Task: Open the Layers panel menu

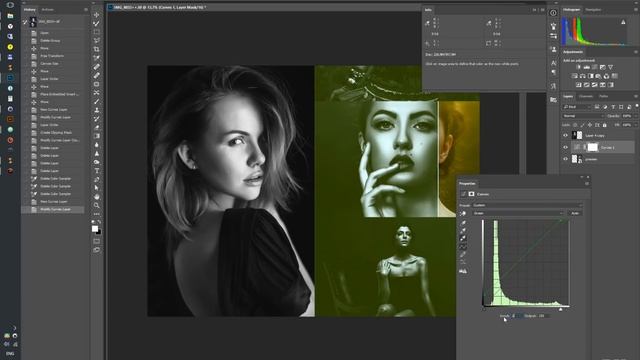Action: (636, 96)
